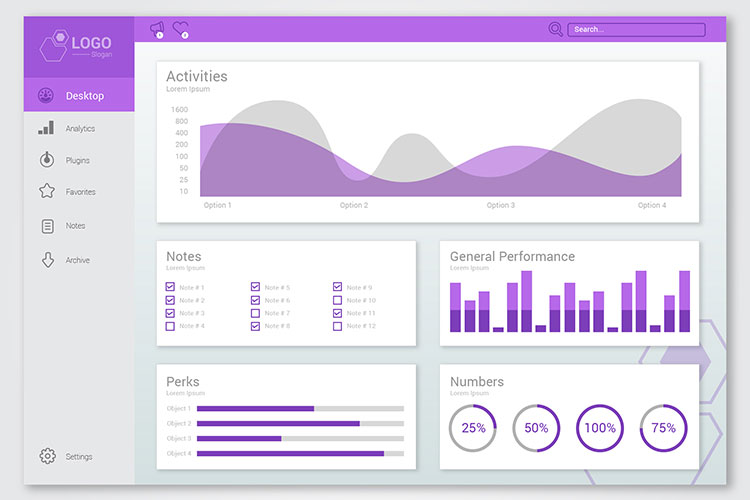Focus the Search input field
This screenshot has width=750, height=500.
636,30
